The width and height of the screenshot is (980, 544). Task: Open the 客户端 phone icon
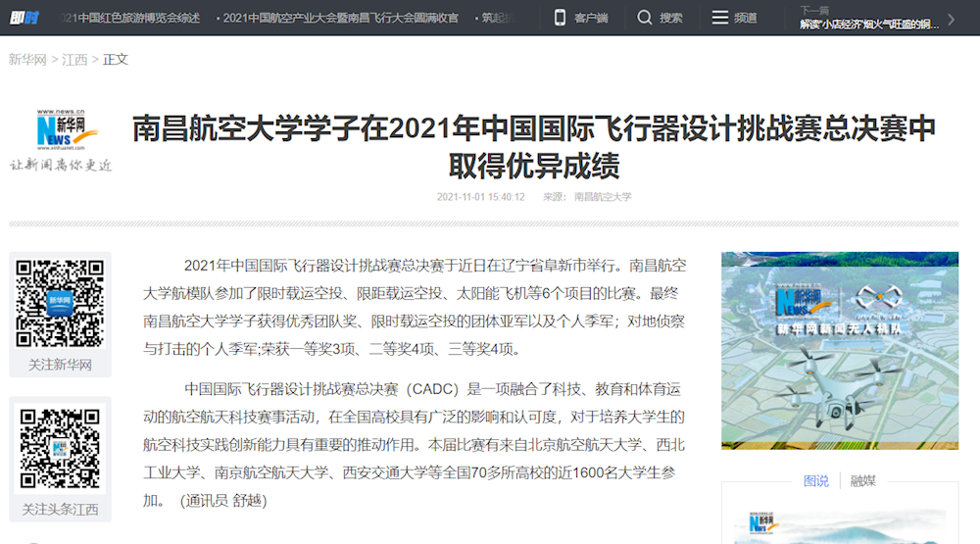(x=561, y=18)
